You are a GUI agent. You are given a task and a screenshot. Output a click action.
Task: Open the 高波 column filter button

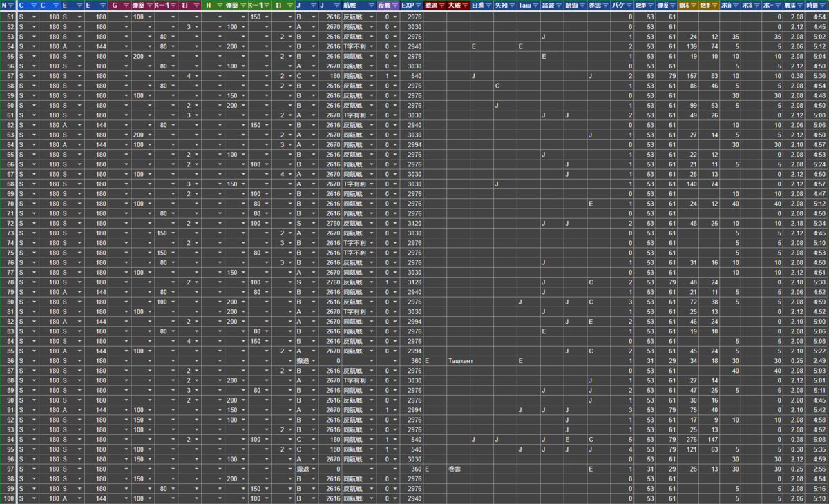(x=559, y=6)
